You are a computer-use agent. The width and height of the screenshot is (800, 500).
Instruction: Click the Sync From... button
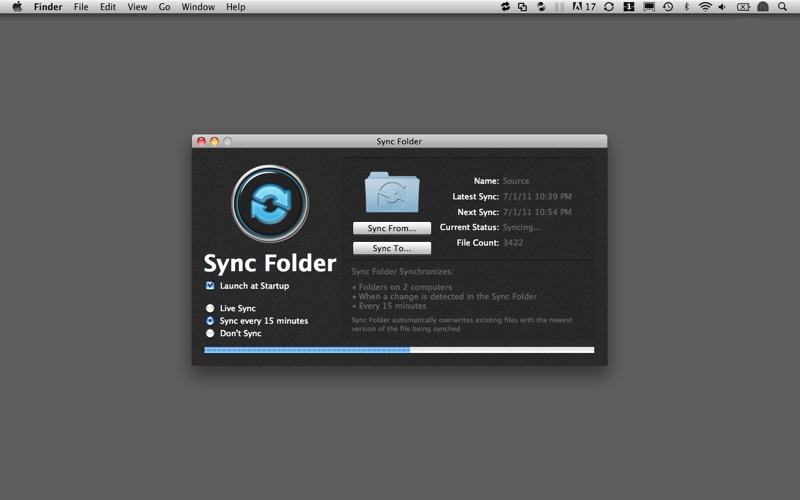(392, 228)
